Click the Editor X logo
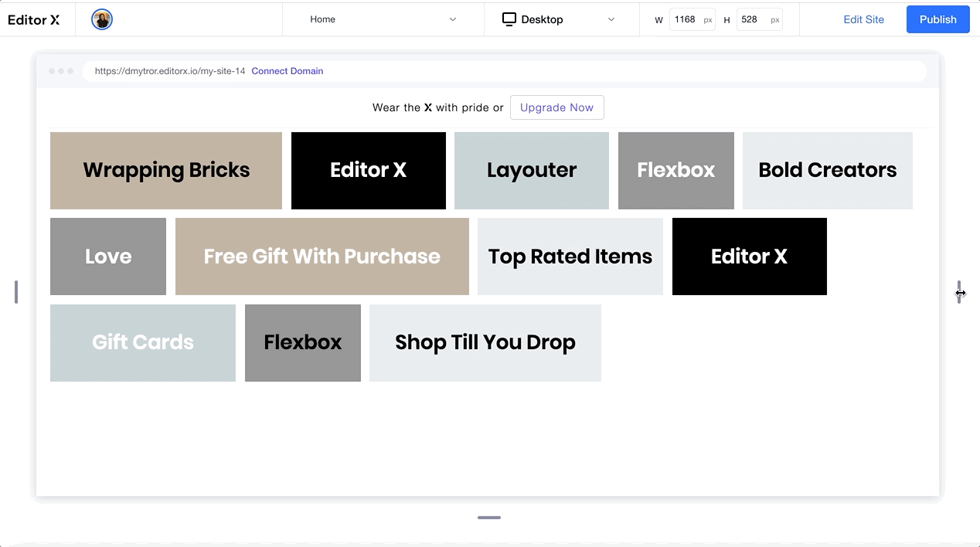 34,20
